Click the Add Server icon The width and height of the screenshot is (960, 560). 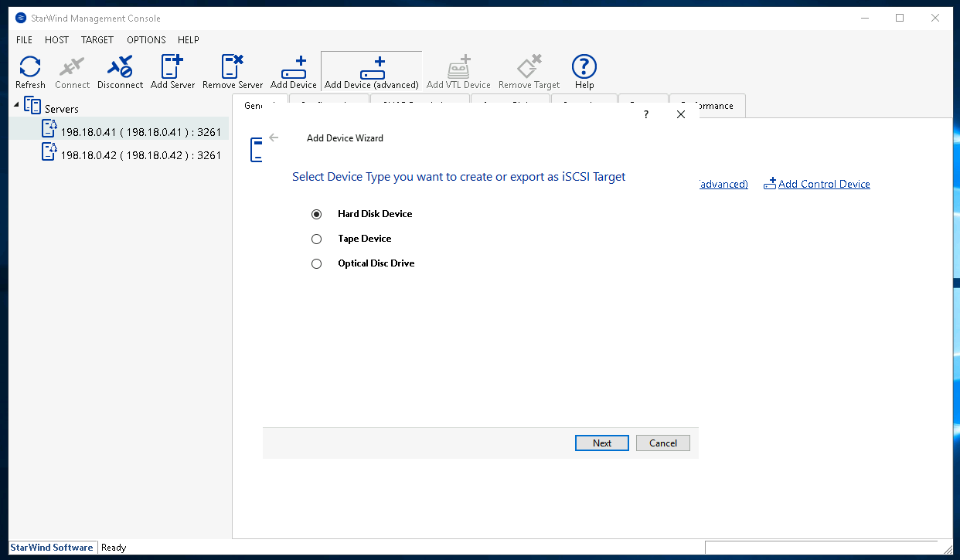coord(172,68)
